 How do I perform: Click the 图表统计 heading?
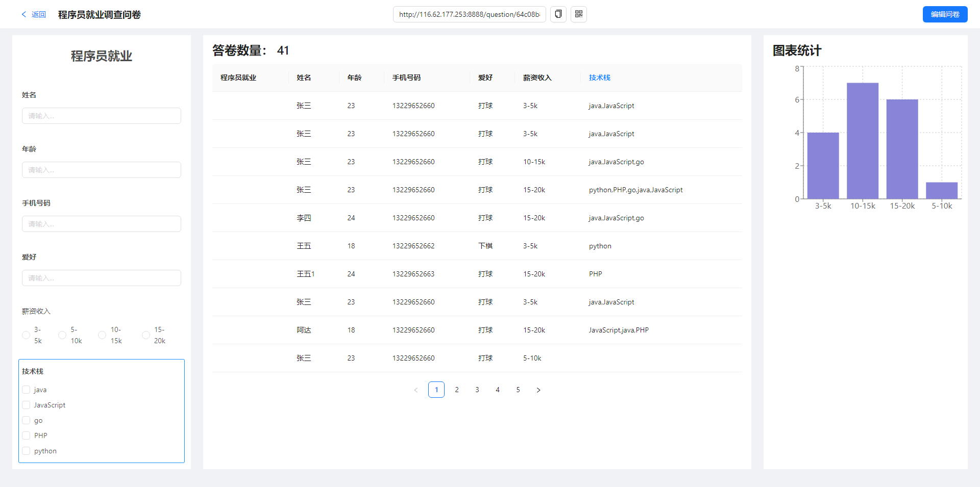click(x=797, y=50)
